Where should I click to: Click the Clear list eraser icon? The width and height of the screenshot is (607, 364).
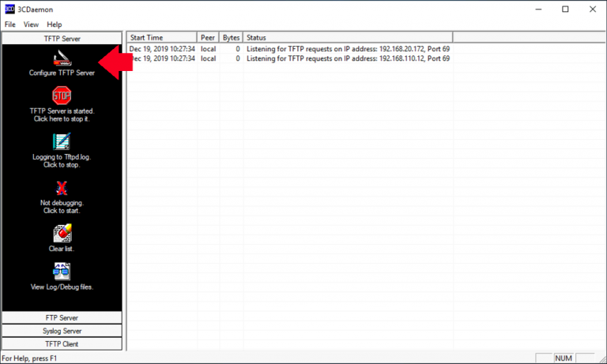[x=62, y=233]
